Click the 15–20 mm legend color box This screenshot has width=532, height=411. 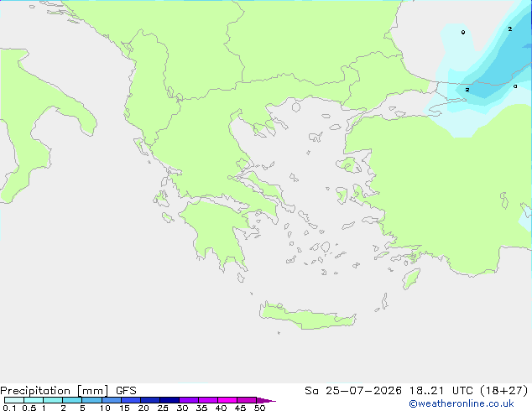click(131, 400)
